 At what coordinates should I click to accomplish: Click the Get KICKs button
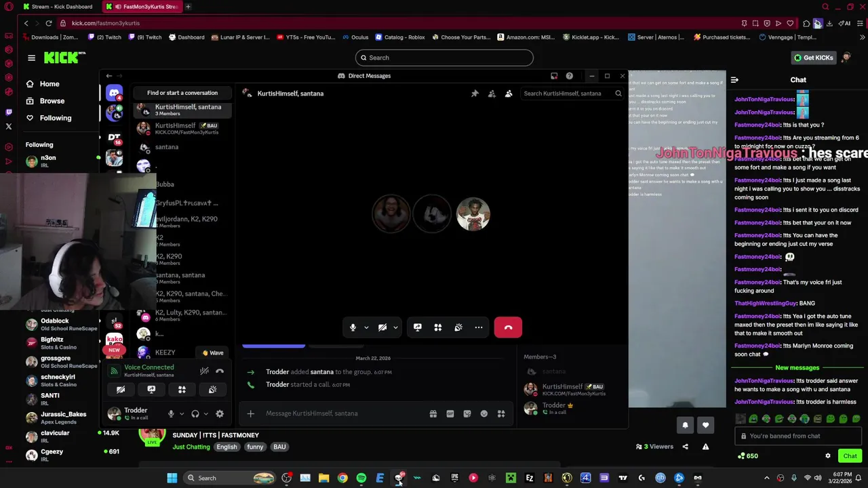pos(814,58)
